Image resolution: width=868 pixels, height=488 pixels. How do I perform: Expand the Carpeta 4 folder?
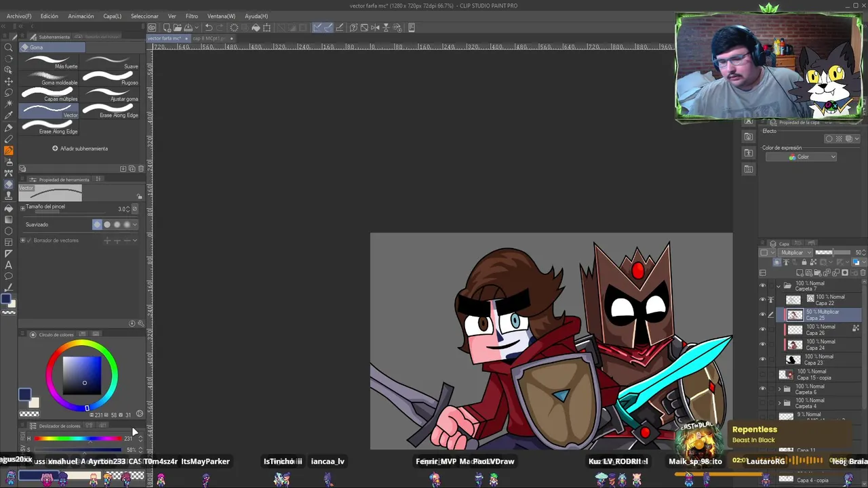point(779,403)
